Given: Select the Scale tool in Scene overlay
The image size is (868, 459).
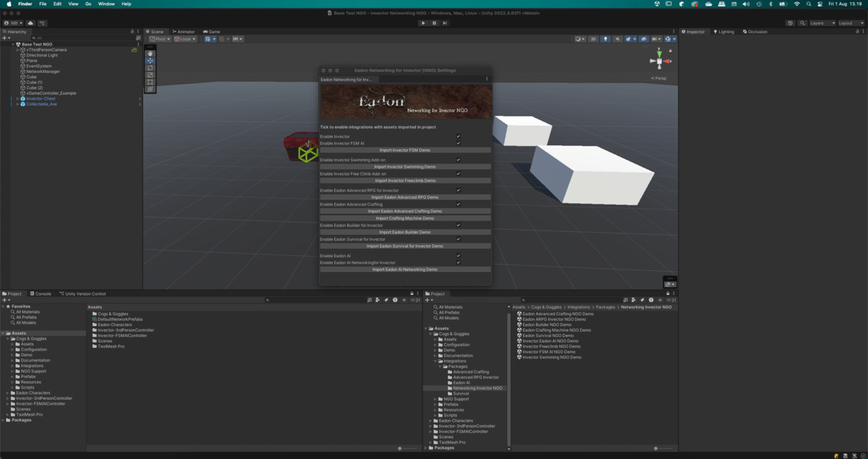Looking at the screenshot, I should coord(150,75).
